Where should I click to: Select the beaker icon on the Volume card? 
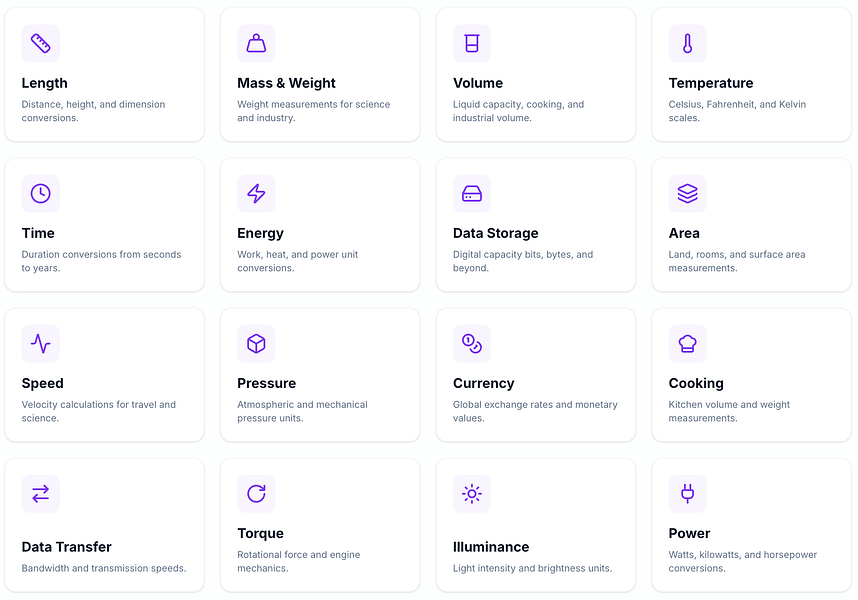tap(472, 43)
